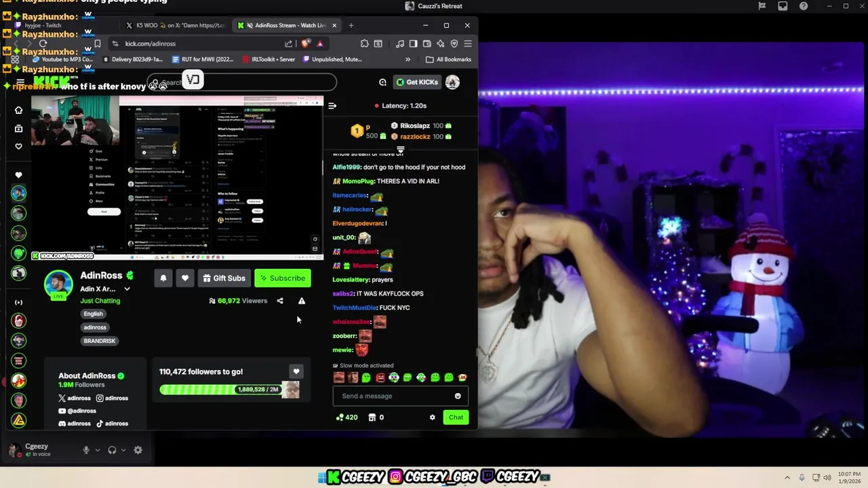Image resolution: width=868 pixels, height=488 pixels.
Task: Send message with the Chat button
Action: [x=456, y=418]
